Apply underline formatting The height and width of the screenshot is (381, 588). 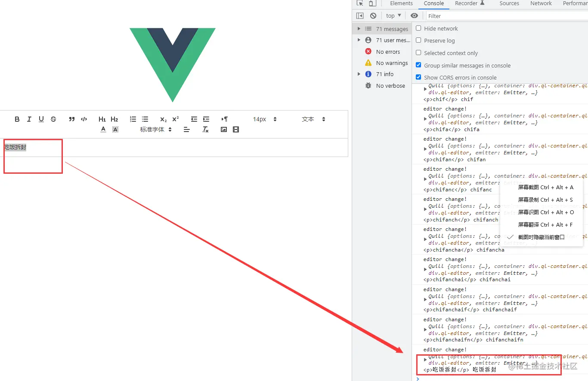41,119
